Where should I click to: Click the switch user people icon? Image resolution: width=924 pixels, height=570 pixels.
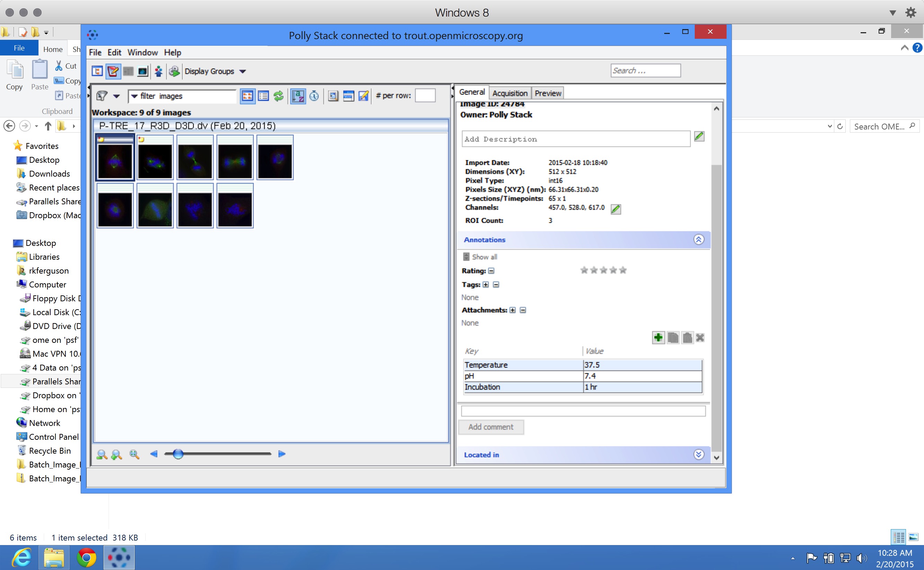159,71
